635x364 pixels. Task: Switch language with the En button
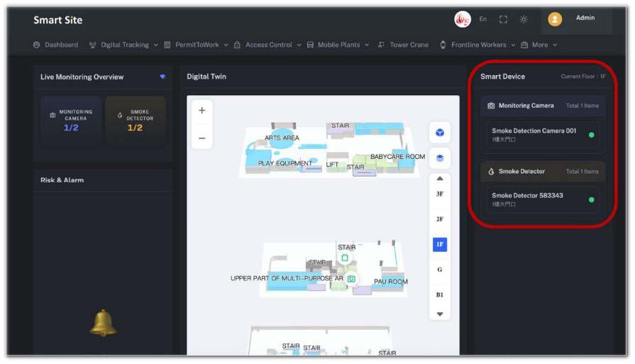(482, 19)
